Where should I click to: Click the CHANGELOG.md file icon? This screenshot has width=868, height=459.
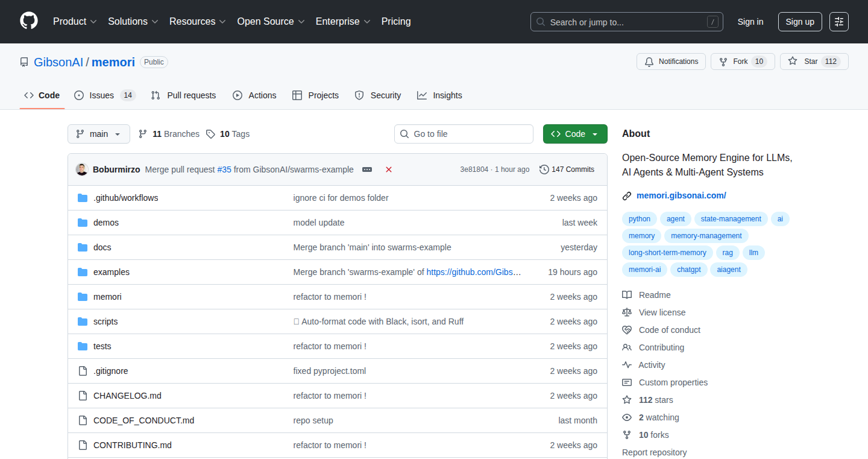[83, 396]
